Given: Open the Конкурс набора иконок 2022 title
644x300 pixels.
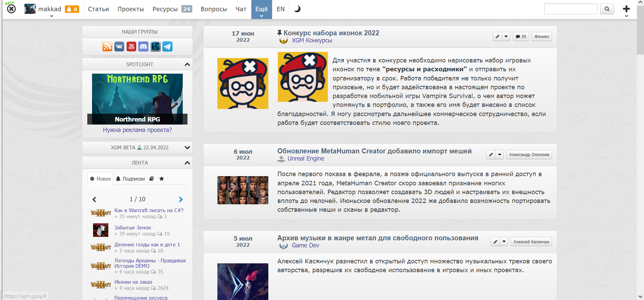Looking at the screenshot, I should point(331,33).
